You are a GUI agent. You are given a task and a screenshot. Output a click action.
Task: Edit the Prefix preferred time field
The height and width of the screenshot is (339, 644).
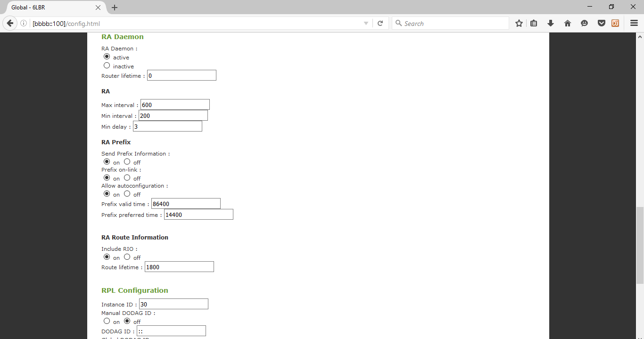click(x=198, y=215)
